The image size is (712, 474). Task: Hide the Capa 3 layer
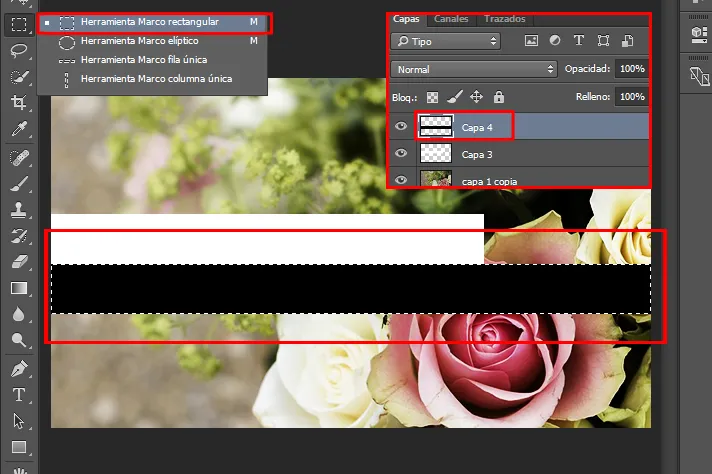400,153
